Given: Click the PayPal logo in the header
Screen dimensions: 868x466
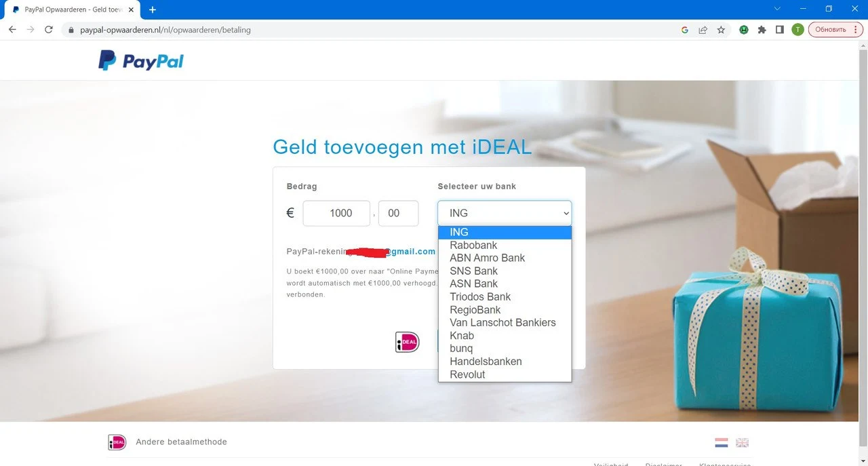Looking at the screenshot, I should [141, 61].
